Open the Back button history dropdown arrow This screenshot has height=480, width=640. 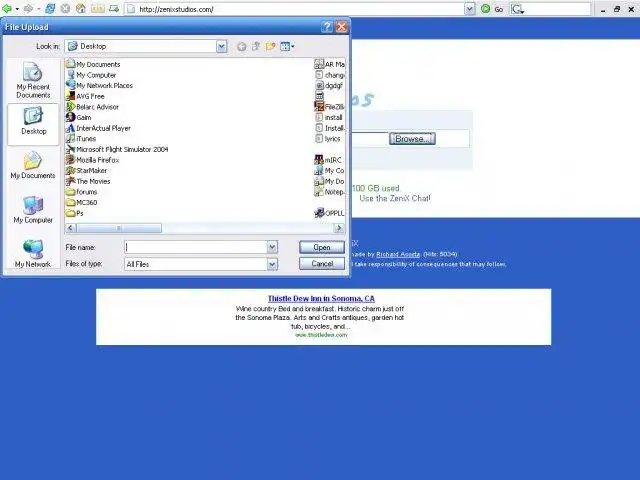coord(17,9)
